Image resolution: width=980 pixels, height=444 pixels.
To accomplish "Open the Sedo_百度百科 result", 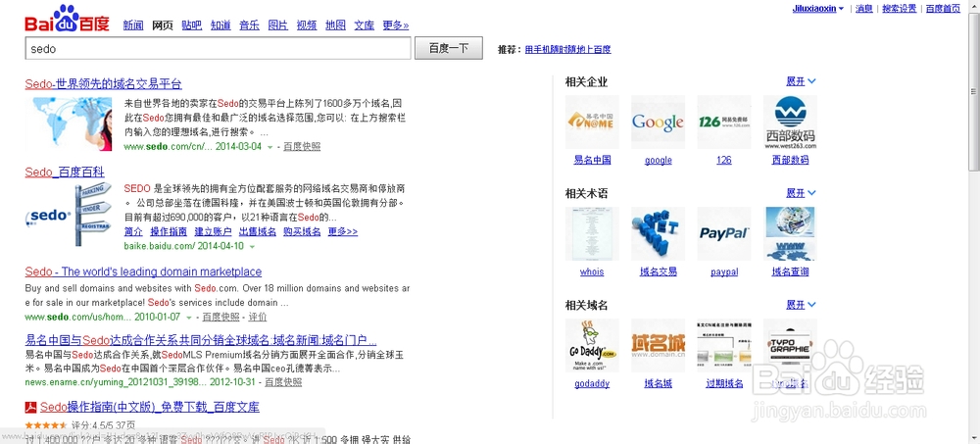I will (65, 172).
